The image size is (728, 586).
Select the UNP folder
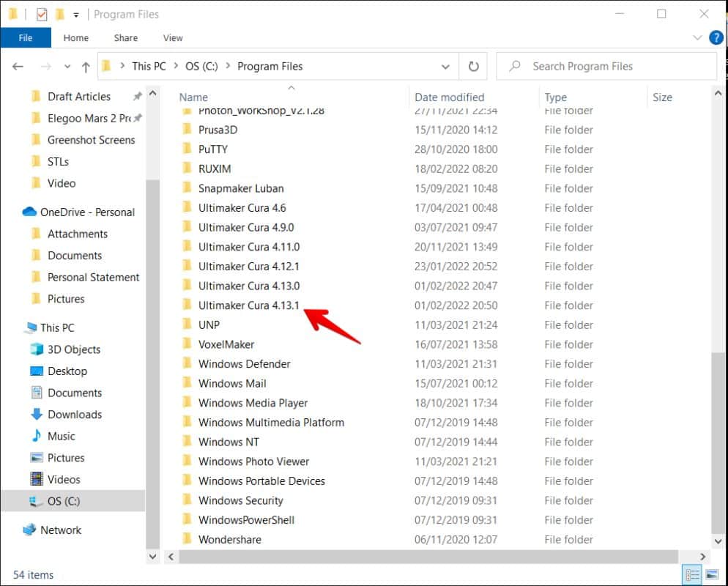209,324
